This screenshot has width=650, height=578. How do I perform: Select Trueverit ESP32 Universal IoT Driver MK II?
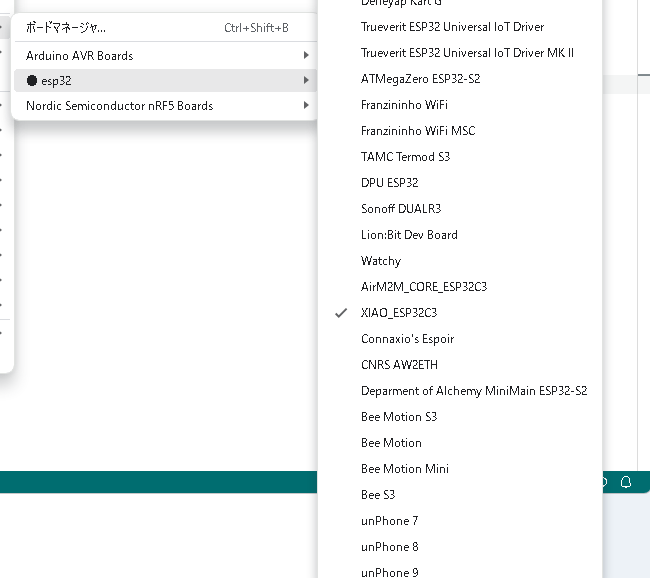460,53
